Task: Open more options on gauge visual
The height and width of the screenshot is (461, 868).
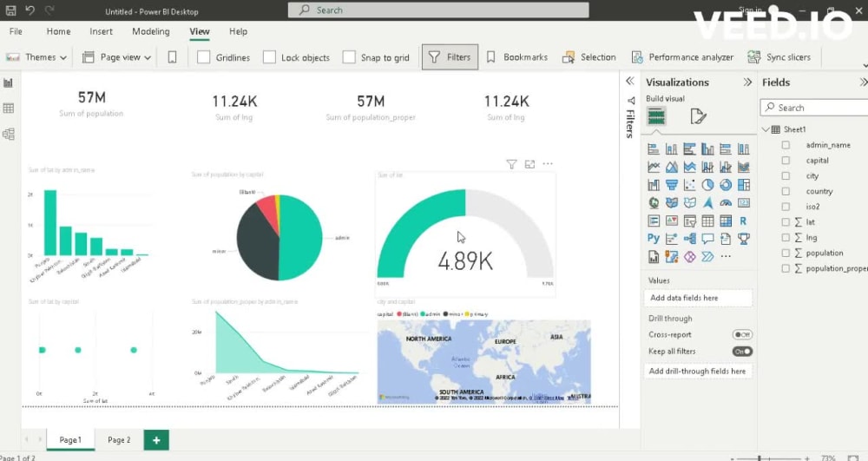Action: click(548, 164)
